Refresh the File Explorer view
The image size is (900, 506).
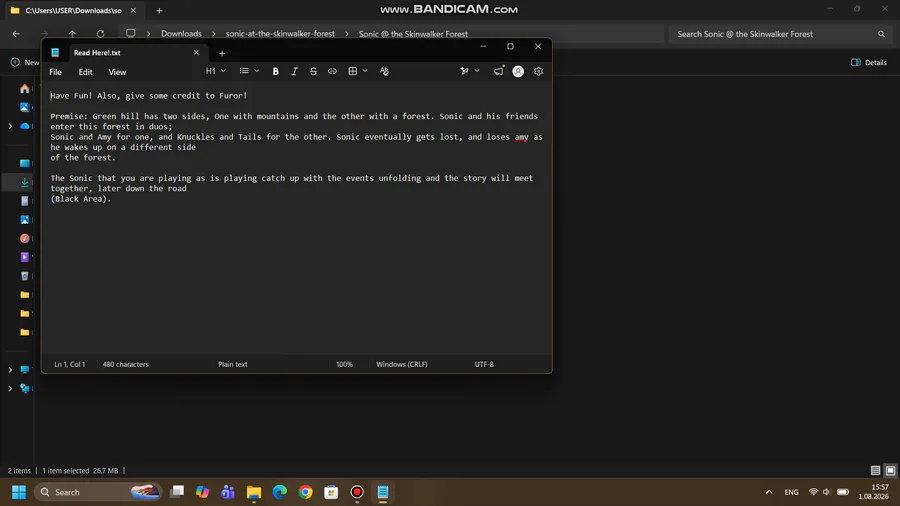tap(100, 34)
